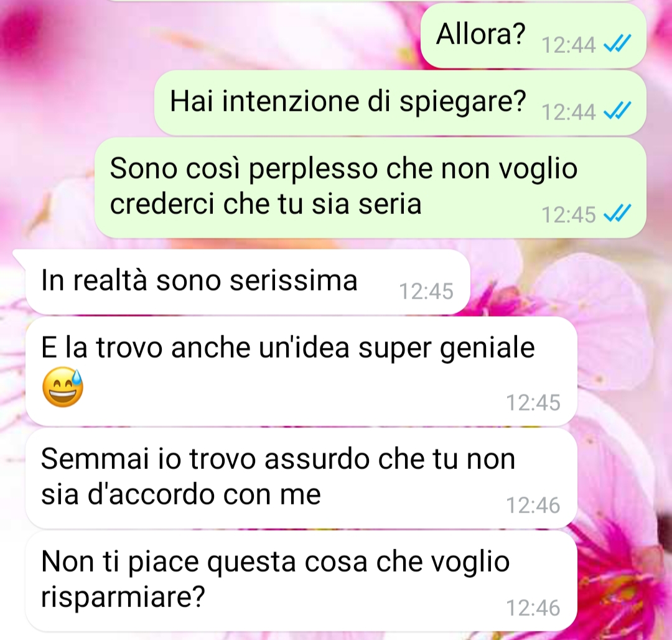Tap the 12:45 timestamp on 'In realtà sono serissima'
The width and height of the screenshot is (672, 640).
[426, 291]
